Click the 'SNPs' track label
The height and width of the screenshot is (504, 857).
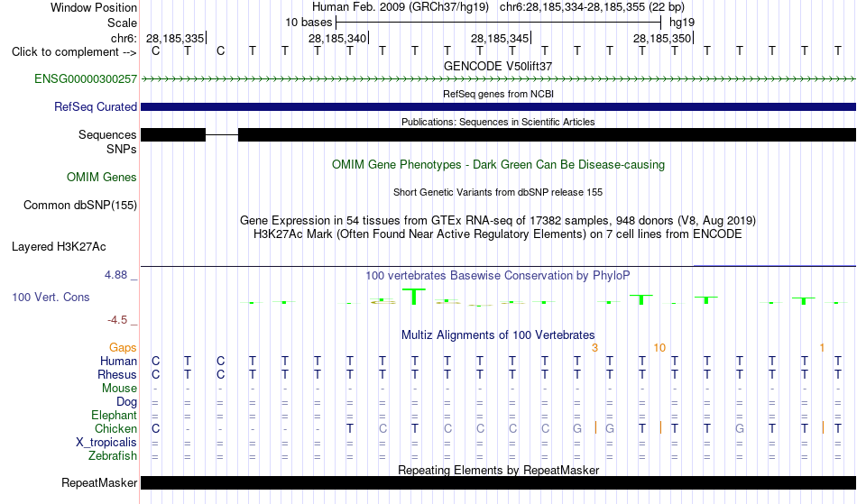[x=122, y=149]
